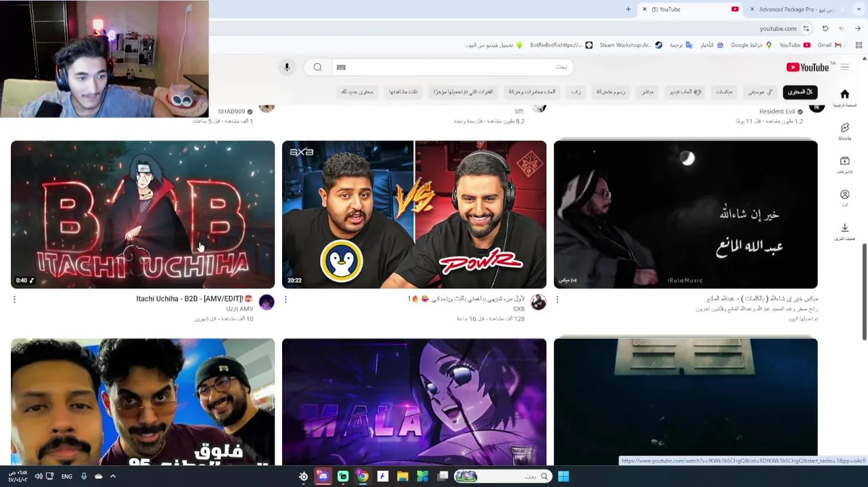Open the You profile section in sidebar
The image size is (868, 487).
(x=844, y=198)
